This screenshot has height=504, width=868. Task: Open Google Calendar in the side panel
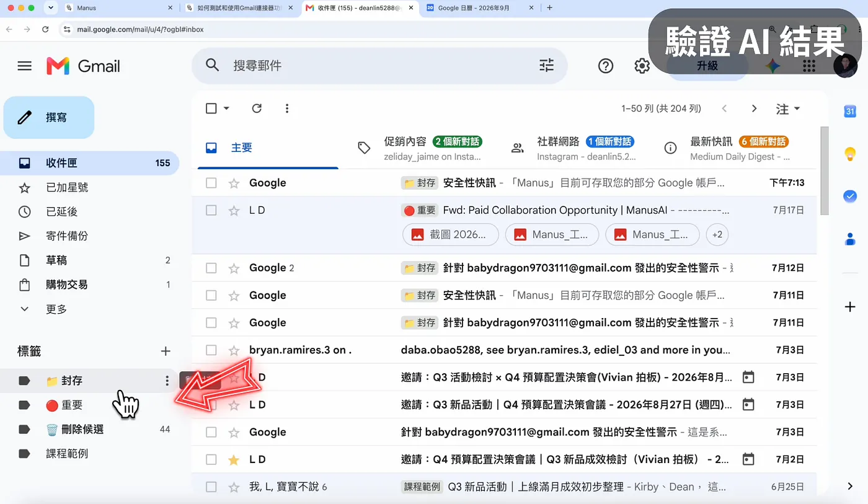point(850,112)
